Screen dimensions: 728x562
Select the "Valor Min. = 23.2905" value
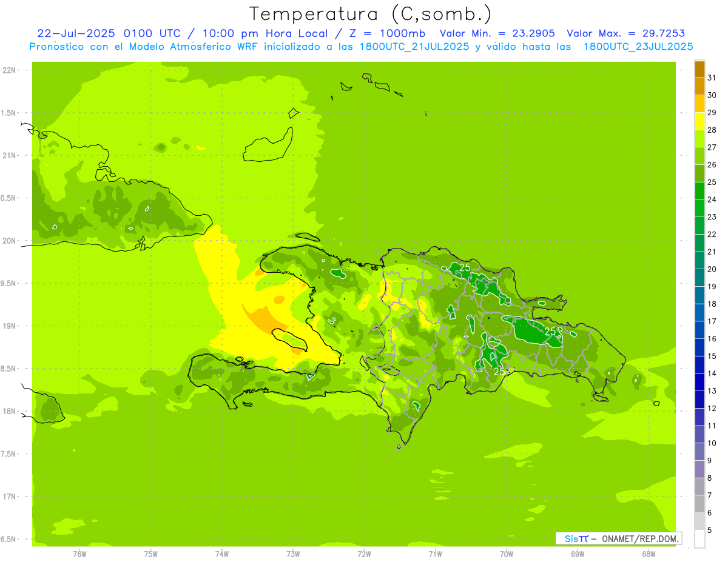tap(497, 33)
